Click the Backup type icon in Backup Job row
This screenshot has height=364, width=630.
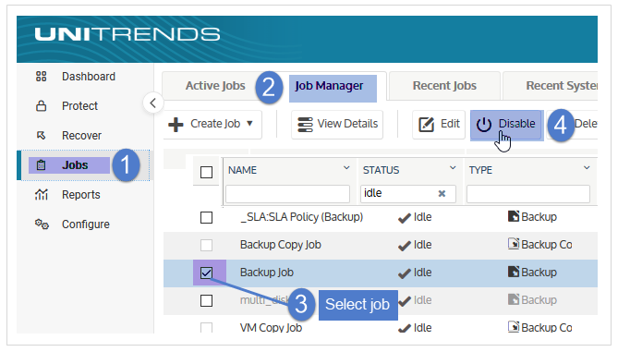(x=513, y=272)
